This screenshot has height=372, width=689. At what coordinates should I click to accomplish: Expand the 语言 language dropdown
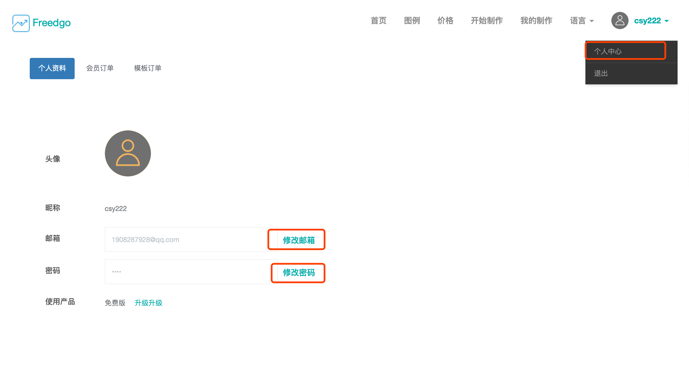pos(582,21)
